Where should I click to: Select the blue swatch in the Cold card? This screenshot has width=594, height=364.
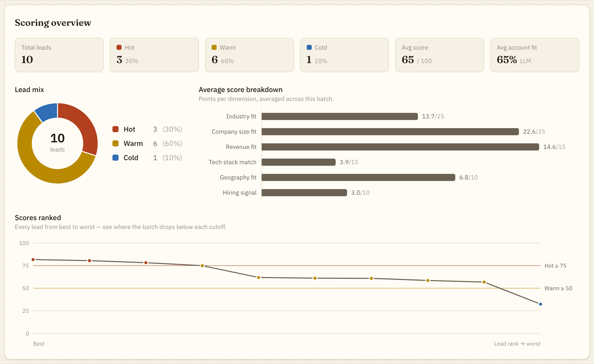pos(309,47)
